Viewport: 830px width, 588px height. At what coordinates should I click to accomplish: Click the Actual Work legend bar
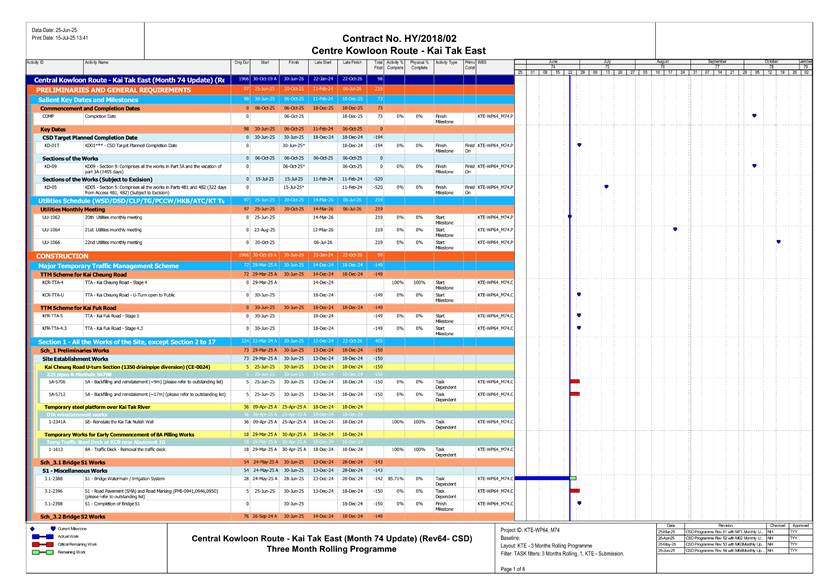pos(39,536)
